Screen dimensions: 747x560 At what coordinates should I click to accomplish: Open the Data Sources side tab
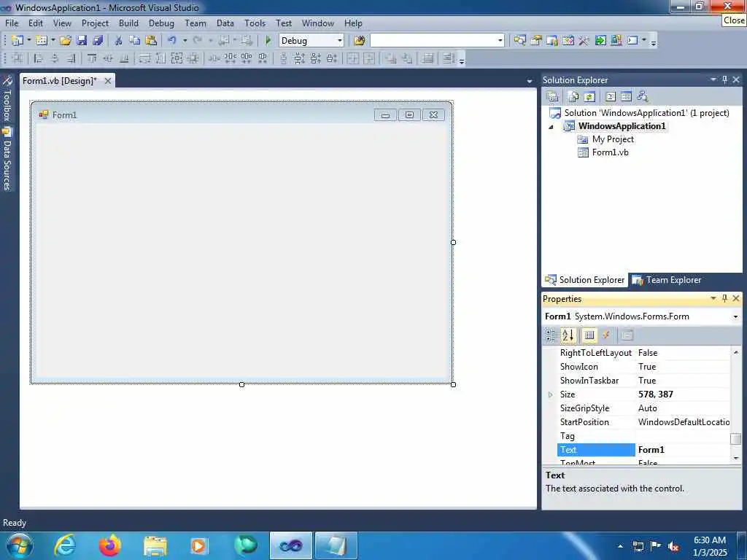tap(7, 159)
